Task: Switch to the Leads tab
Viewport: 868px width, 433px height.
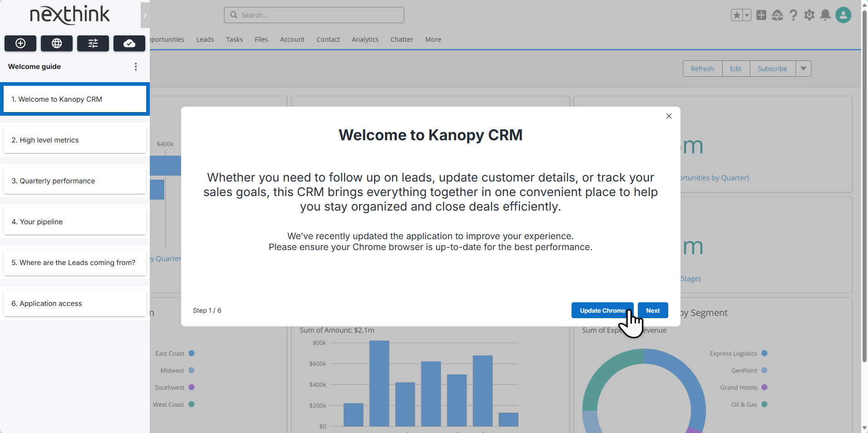Action: coord(205,39)
